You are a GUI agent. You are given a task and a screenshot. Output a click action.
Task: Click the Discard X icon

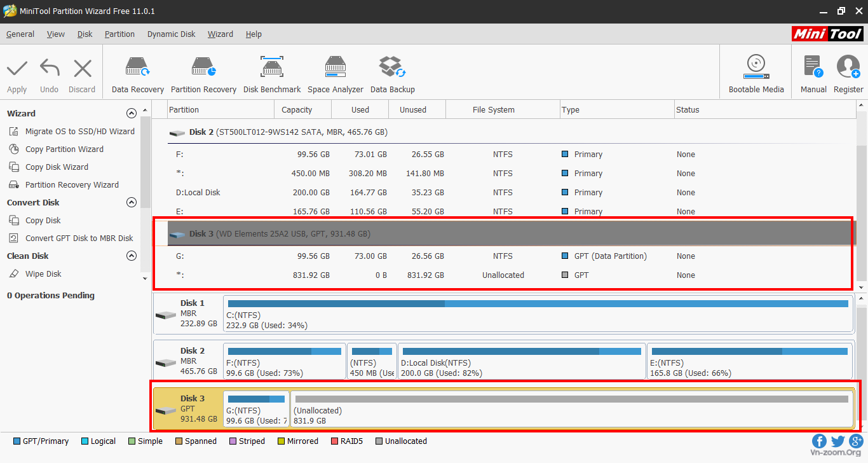pos(82,68)
